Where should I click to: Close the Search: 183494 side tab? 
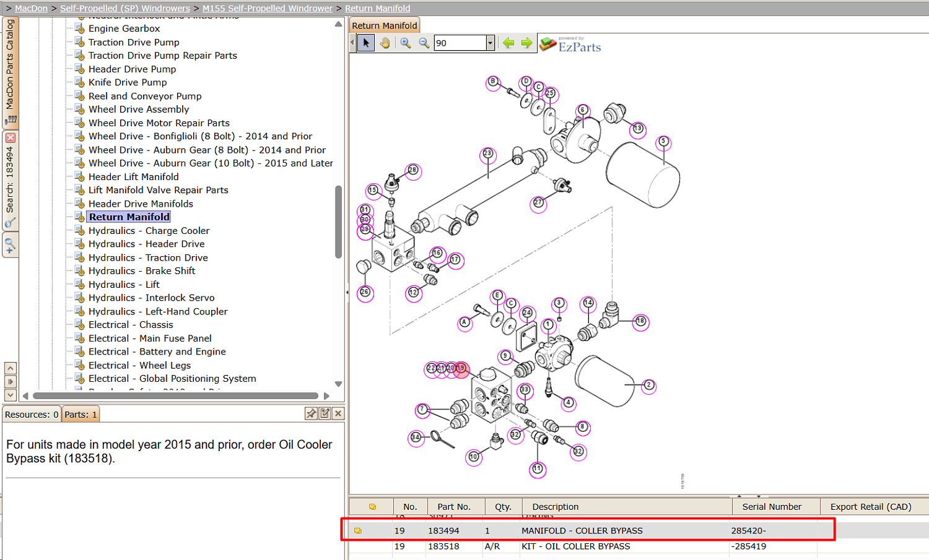click(x=11, y=138)
